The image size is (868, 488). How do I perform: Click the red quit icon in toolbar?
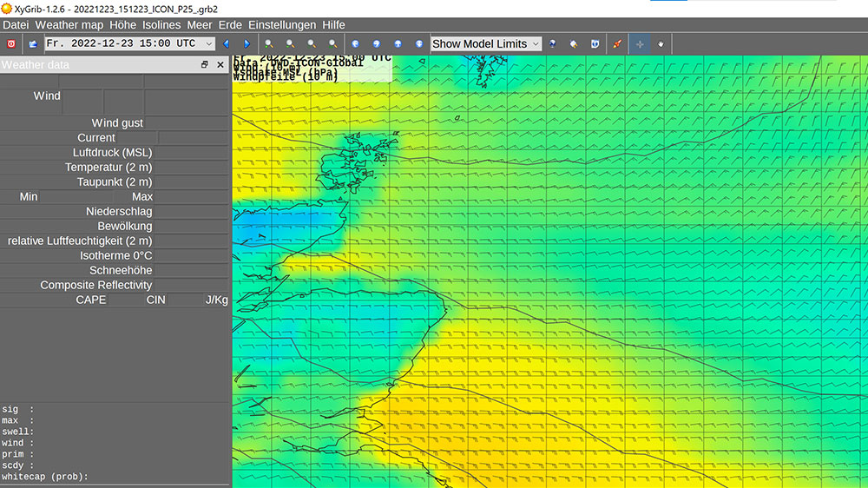tap(11, 43)
